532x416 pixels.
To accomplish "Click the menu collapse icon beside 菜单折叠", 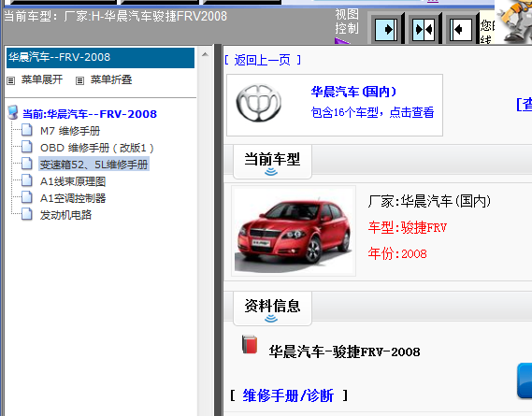I will click(79, 80).
